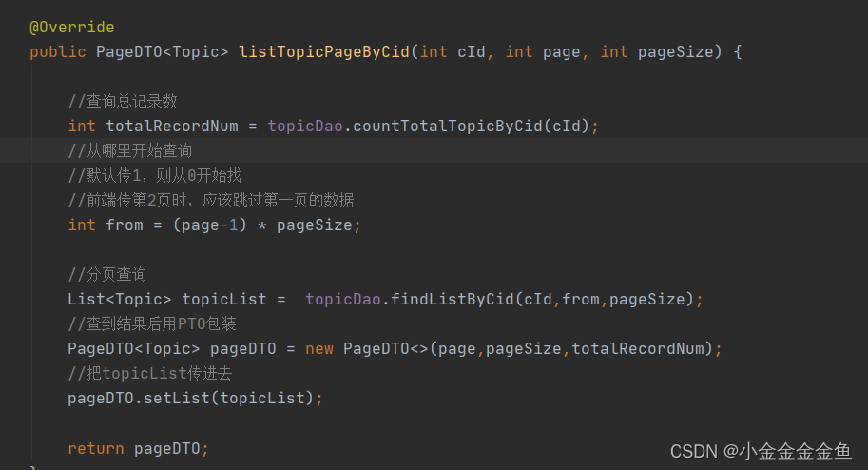Screen dimensions: 868x470
Task: Click the findListByCid method call
Action: point(452,300)
